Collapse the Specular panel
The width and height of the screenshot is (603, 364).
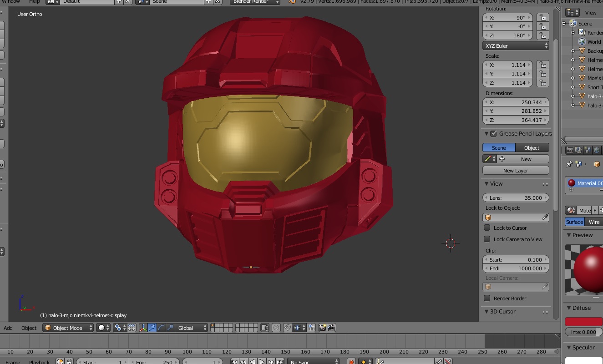click(569, 348)
